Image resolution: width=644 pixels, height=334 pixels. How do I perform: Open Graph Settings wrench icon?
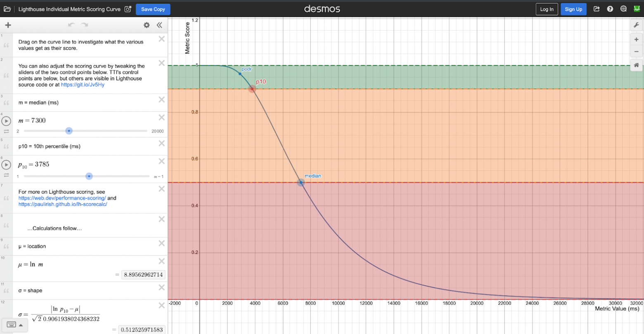point(637,25)
